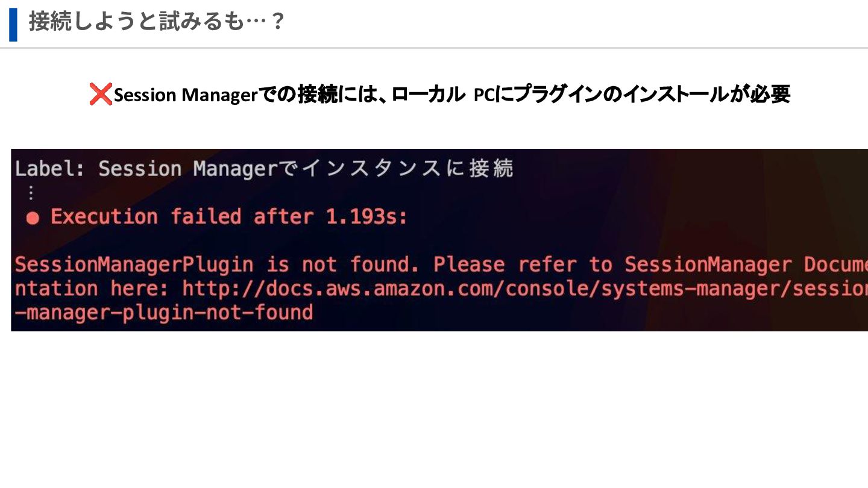
Task: Click the "Execution failed after" message
Action: point(181,217)
